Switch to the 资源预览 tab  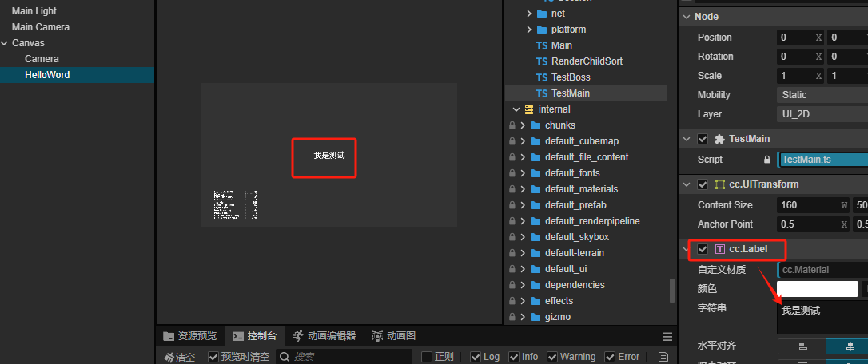pos(190,336)
